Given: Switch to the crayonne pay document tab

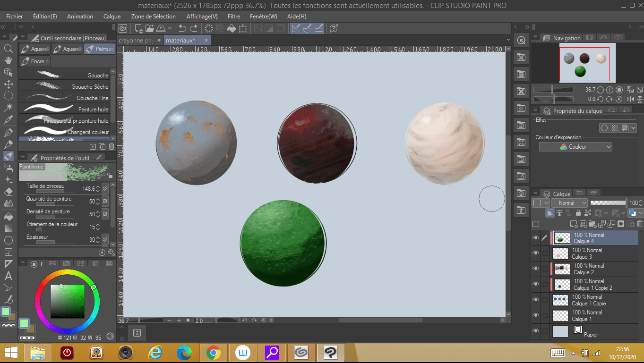Looking at the screenshot, I should (x=137, y=41).
